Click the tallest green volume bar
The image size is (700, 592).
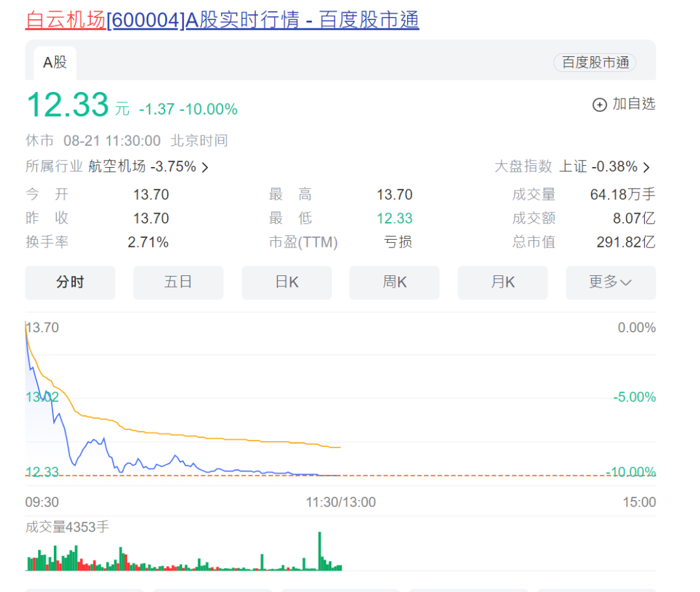(x=320, y=551)
